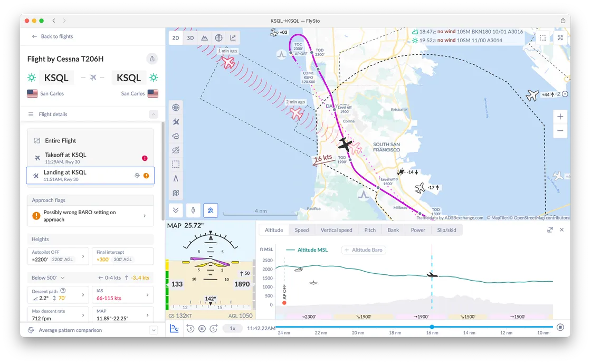591x364 pixels.
Task: Click red alert icon on Takeoff row
Action: coord(145,158)
